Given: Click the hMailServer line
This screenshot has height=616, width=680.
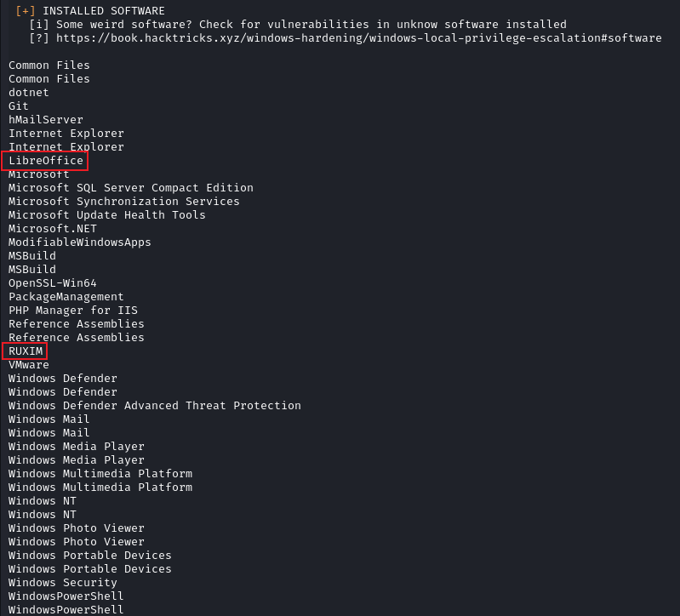Looking at the screenshot, I should pyautogui.click(x=46, y=120).
